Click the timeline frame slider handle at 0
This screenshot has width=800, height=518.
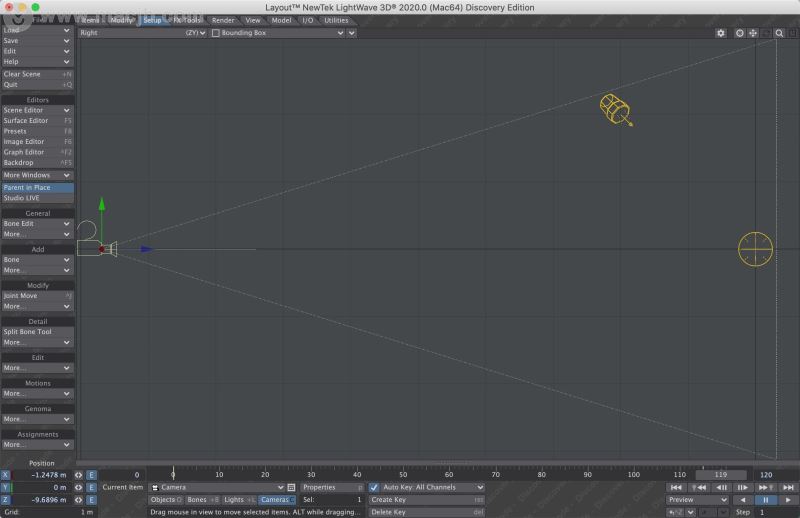coord(173,473)
